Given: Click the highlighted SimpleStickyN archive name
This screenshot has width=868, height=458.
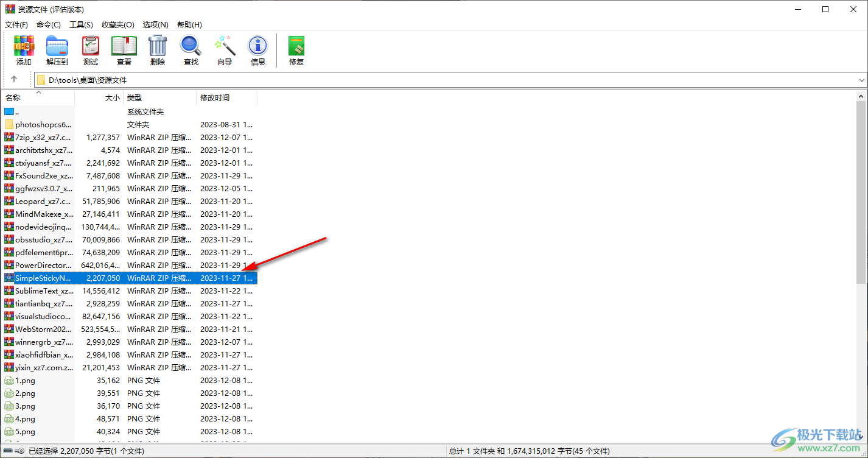Looking at the screenshot, I should [43, 278].
